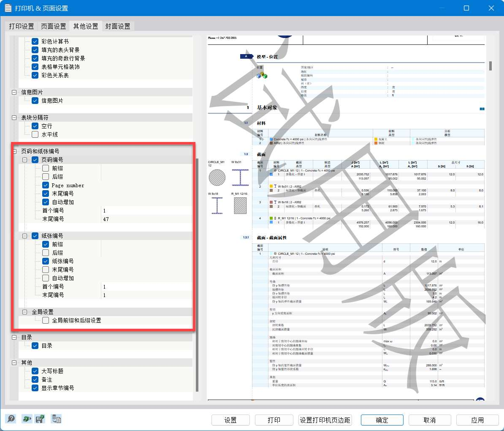
Task: Collapse the 全局设置 subsection
Action: click(24, 312)
